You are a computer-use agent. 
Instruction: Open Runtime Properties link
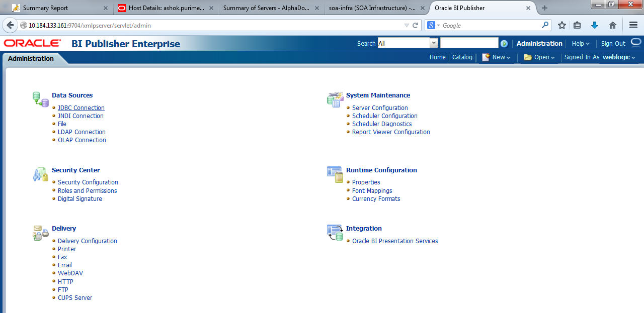(366, 182)
